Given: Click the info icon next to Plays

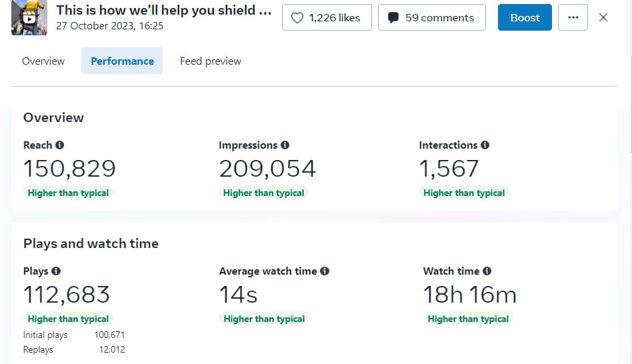Looking at the screenshot, I should click(x=56, y=271).
